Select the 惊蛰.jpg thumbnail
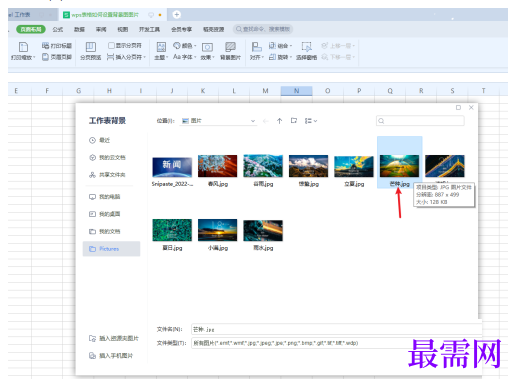The image size is (520, 385). [x=308, y=166]
